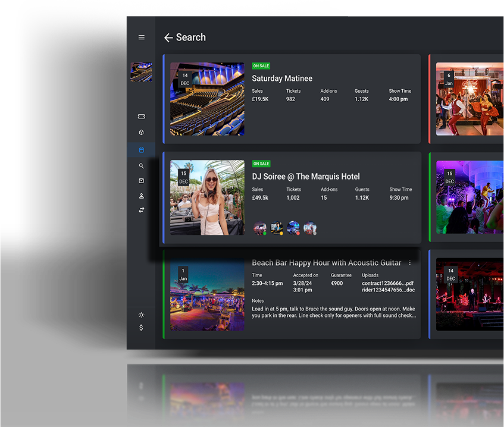Click the venue thumbnail in the sidebar
The height and width of the screenshot is (427, 504).
141,73
